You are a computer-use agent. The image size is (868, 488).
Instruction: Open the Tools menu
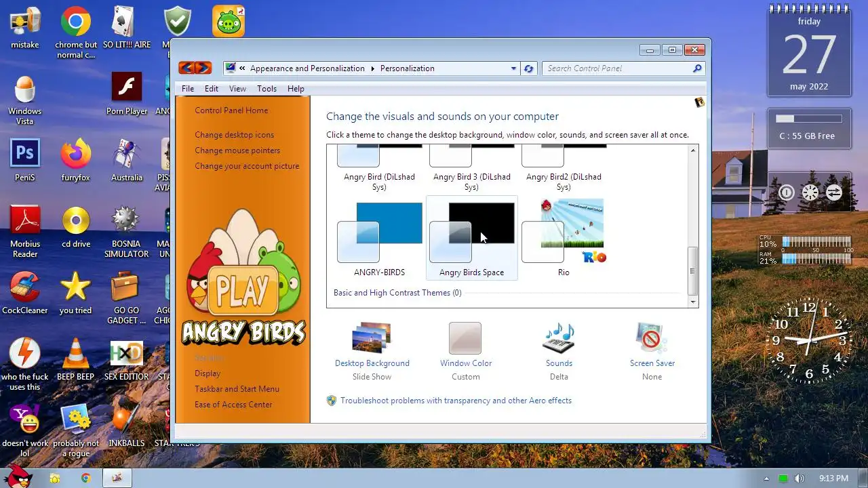click(x=267, y=89)
